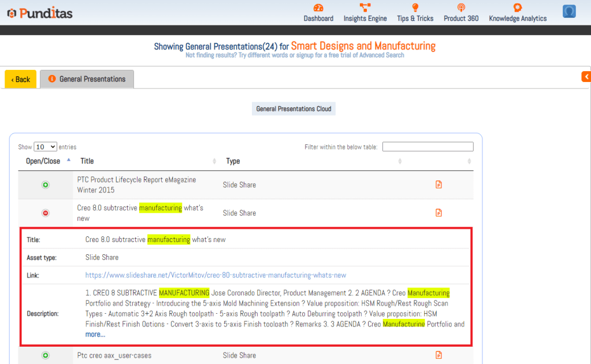Open the Product 360 icon
This screenshot has height=364, width=591.
pyautogui.click(x=461, y=8)
